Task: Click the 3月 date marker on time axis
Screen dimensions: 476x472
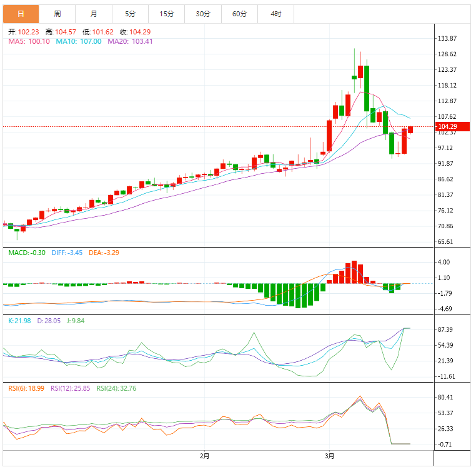Action: 329,456
